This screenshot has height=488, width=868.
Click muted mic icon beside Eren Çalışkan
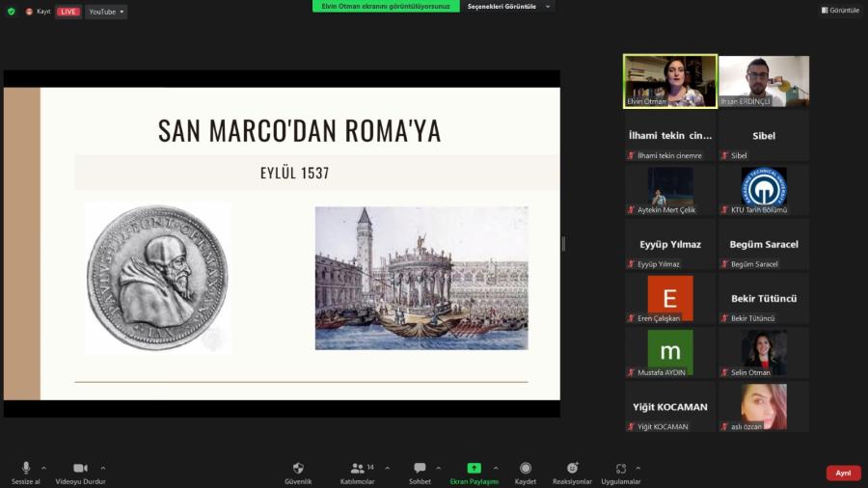tap(631, 318)
